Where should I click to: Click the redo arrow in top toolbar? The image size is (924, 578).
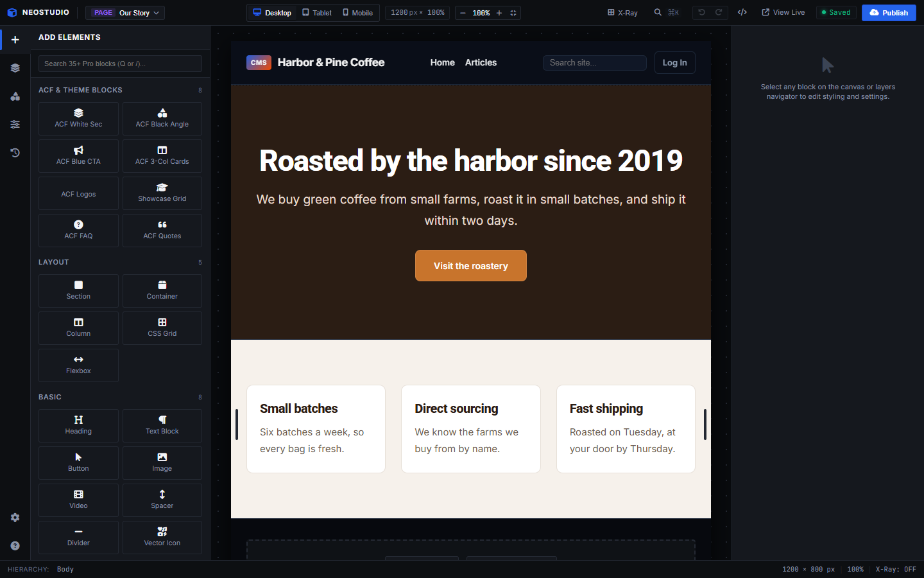tap(719, 12)
